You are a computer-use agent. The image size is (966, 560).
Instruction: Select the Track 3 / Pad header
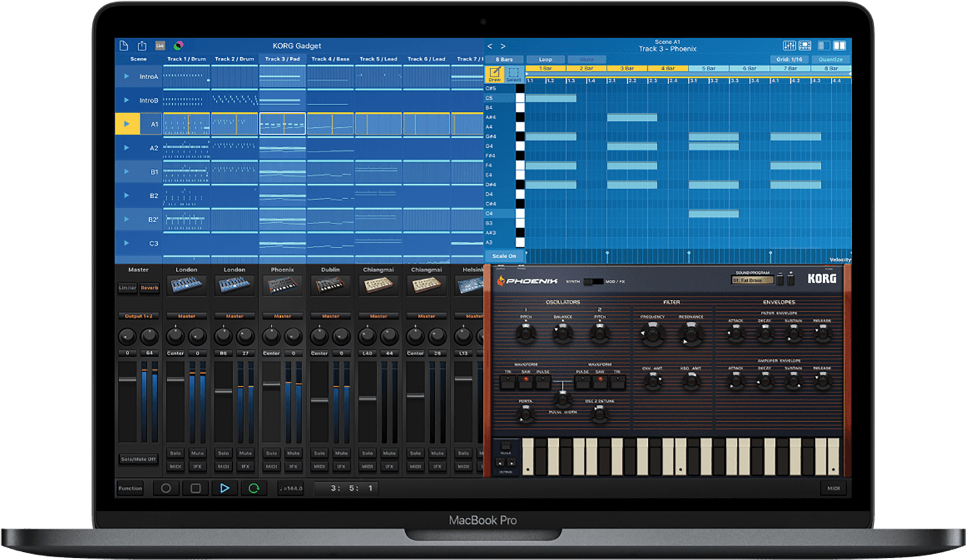[x=282, y=59]
